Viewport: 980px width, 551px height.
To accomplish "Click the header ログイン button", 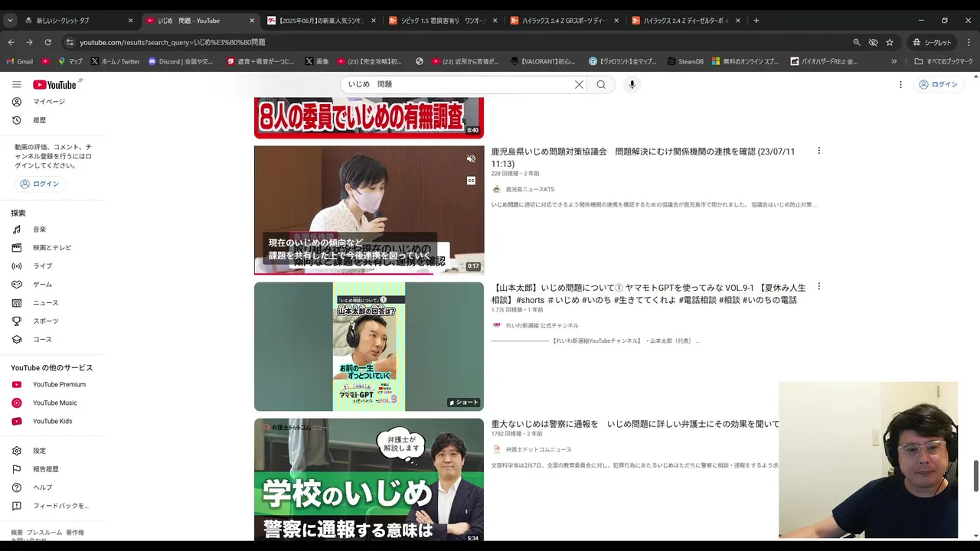I will point(938,84).
